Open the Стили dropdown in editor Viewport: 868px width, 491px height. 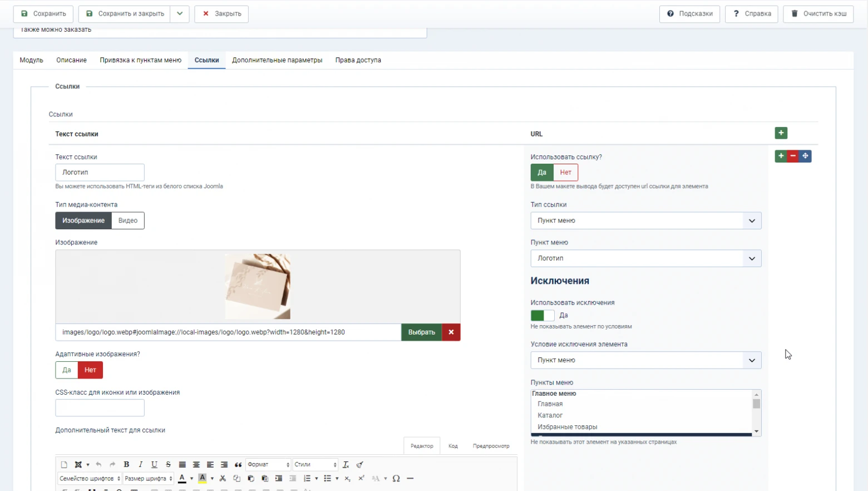(315, 464)
